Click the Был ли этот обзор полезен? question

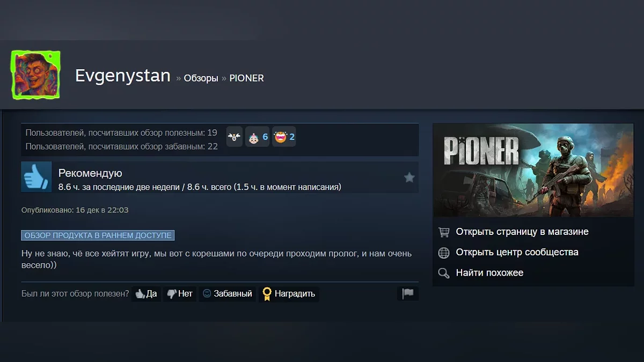pos(75,294)
